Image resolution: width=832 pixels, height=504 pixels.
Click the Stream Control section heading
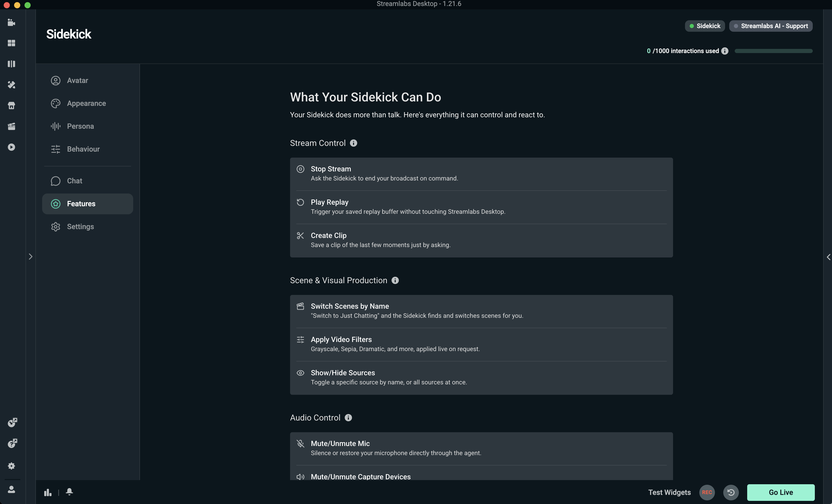[x=318, y=143]
